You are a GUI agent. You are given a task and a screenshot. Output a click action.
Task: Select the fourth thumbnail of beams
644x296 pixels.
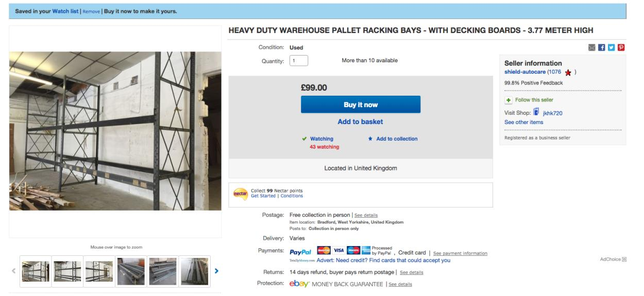[x=131, y=271]
